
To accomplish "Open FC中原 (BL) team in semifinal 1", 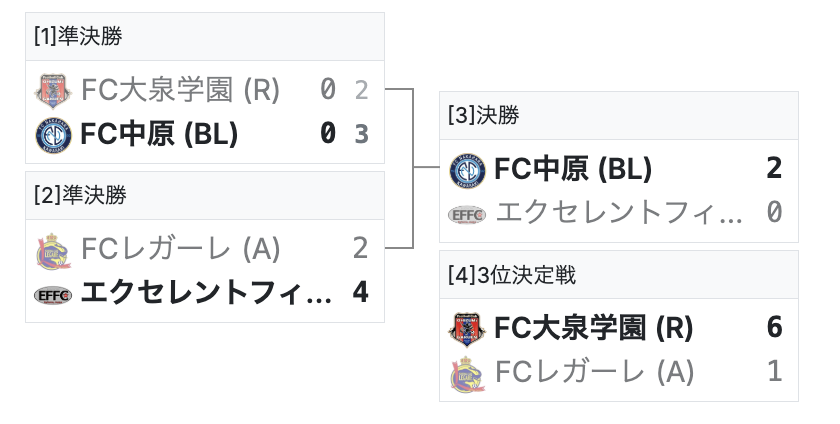I will click(158, 133).
